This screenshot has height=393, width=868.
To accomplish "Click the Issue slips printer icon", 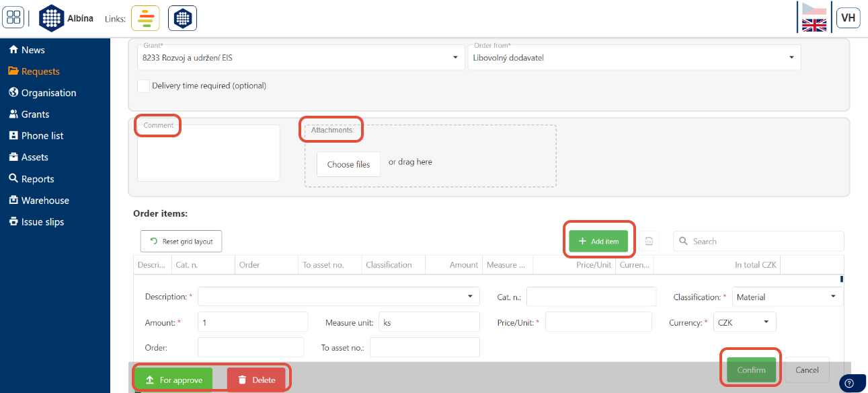I will pyautogui.click(x=13, y=221).
